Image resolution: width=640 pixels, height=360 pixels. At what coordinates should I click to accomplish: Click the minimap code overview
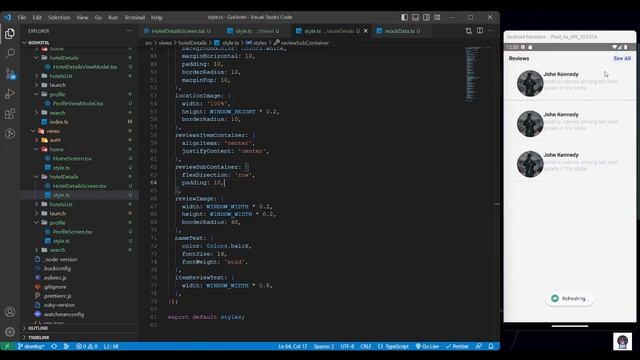click(473, 74)
